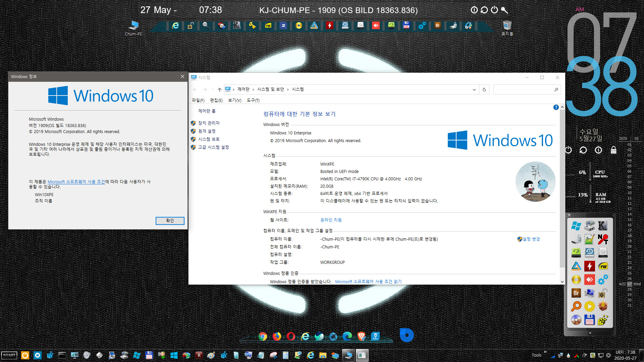Viewport: 644px width, 362px height.
Task: Open the PDF viewer icon in top dock
Action: (268, 25)
